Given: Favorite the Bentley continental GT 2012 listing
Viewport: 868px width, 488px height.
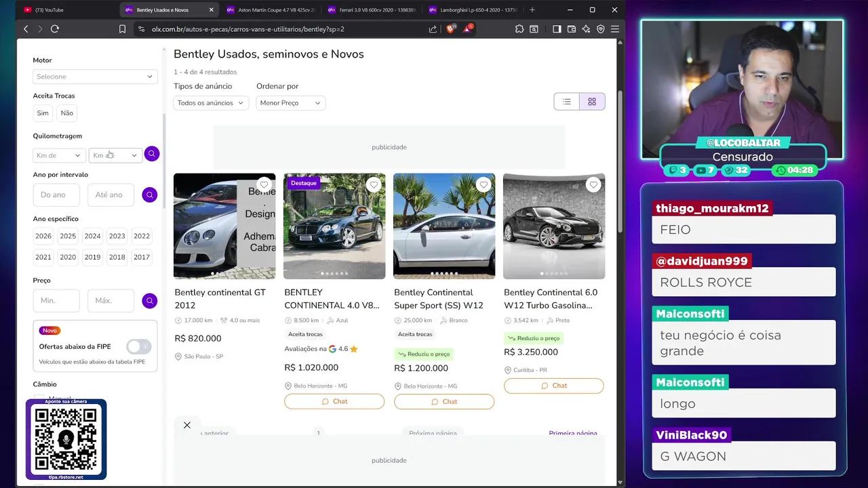Looking at the screenshot, I should 264,184.
